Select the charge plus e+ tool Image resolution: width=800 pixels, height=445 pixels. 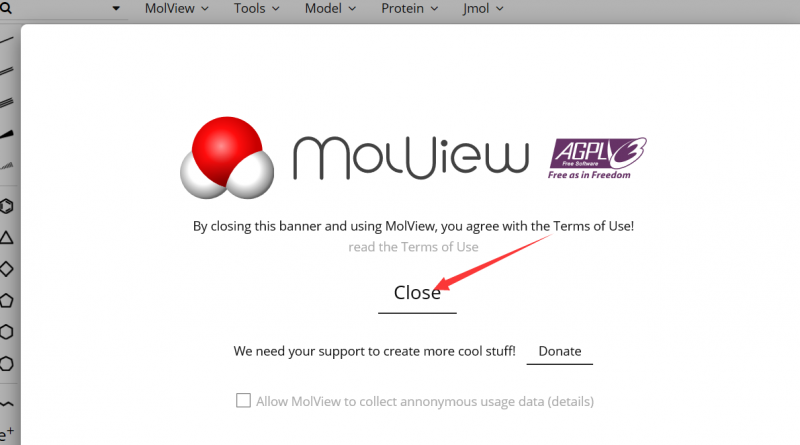(x=6, y=434)
